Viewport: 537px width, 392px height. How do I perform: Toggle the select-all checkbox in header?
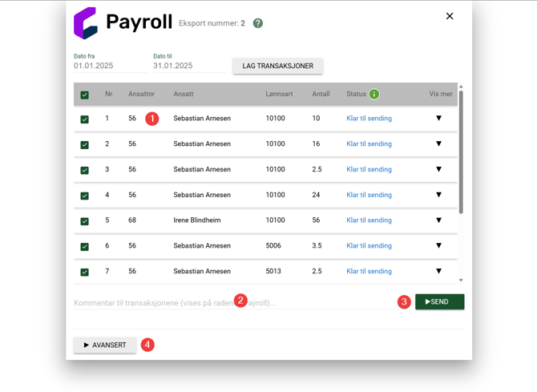click(x=85, y=95)
